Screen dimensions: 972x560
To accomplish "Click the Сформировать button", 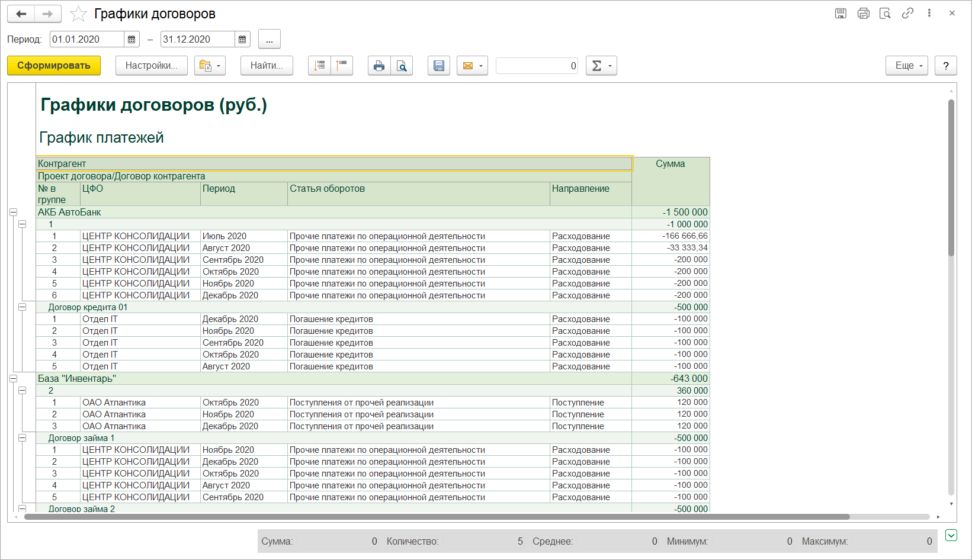I will tap(54, 66).
